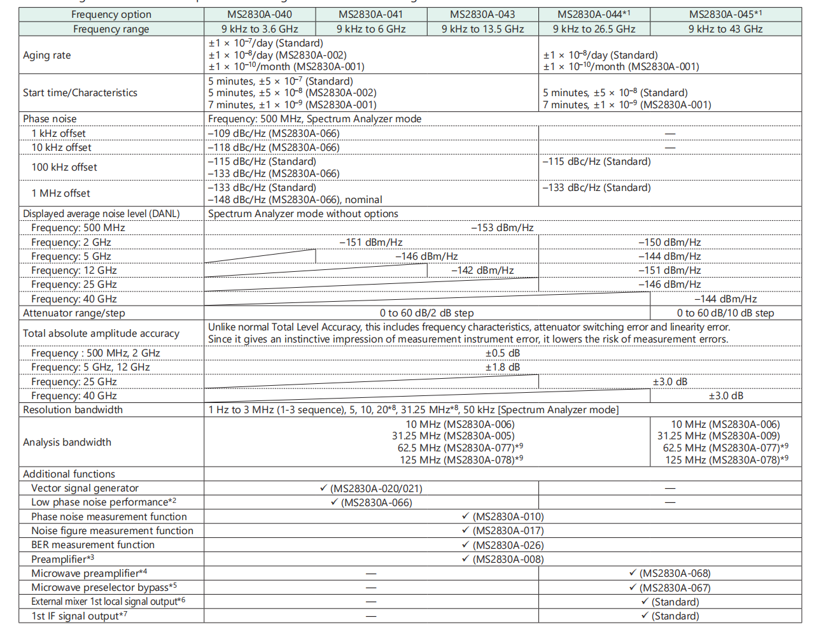Click 'Frequency: 5 GHz, 12 GHz' row label
The width and height of the screenshot is (840, 629).
pyautogui.click(x=90, y=367)
